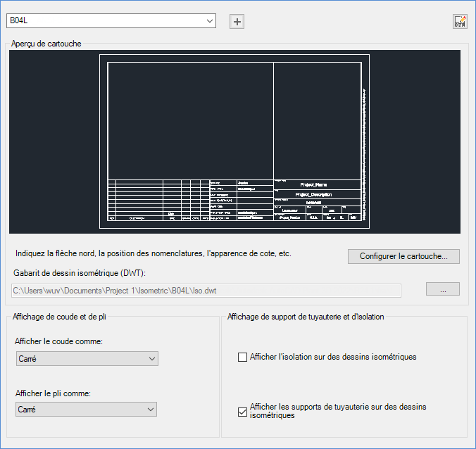Expand the 'Afficher le pli comme' dropdown
The image size is (476, 449).
click(86, 410)
